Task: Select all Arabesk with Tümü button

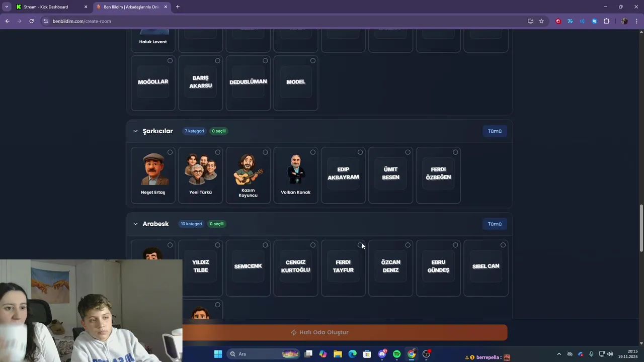Action: pyautogui.click(x=495, y=224)
